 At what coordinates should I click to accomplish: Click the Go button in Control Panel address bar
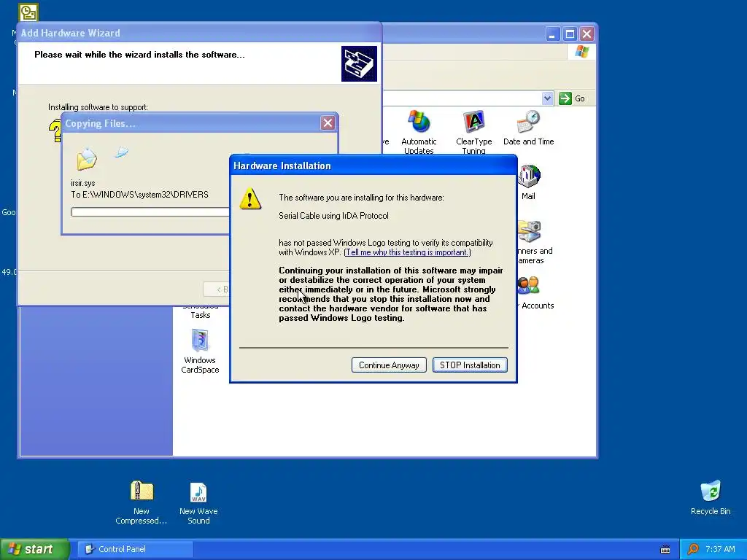pos(572,98)
